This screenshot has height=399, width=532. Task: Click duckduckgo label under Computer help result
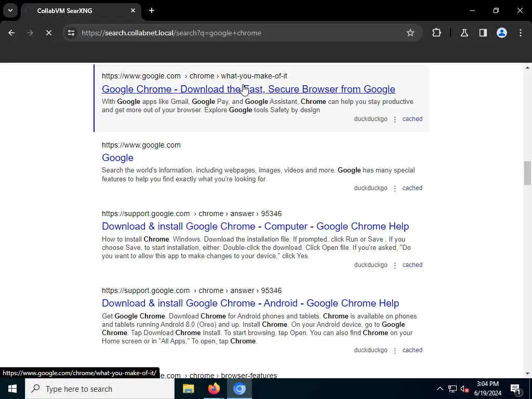(x=370, y=265)
